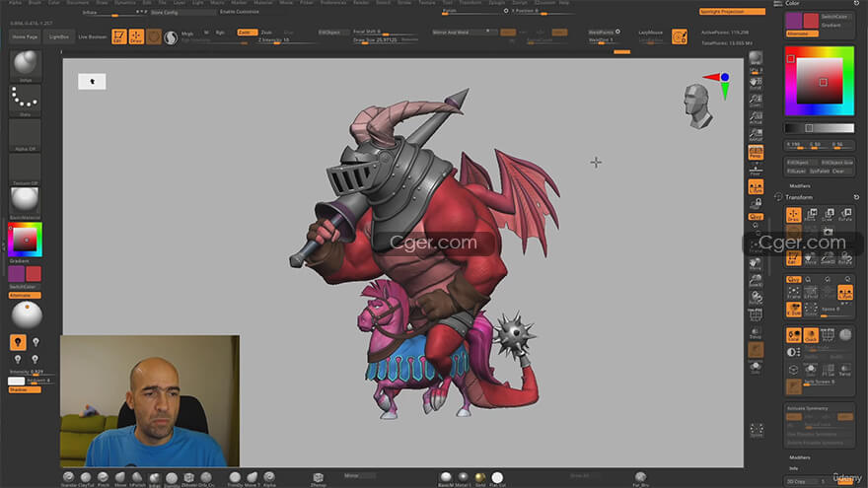Click the Spotlight Projection button

(732, 12)
